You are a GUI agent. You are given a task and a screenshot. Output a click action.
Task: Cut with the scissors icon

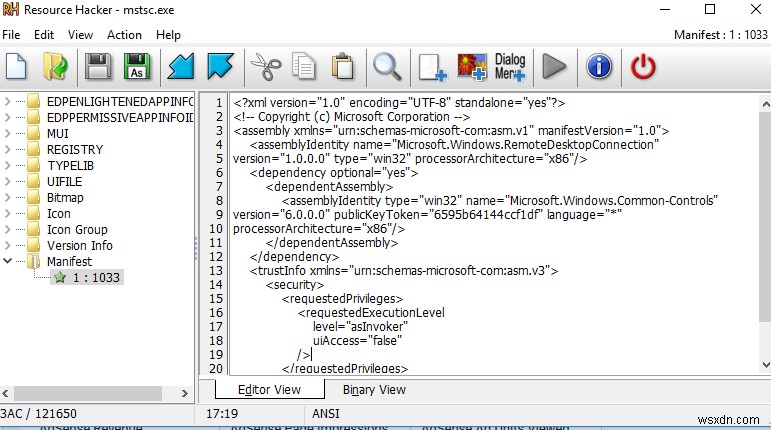266,67
